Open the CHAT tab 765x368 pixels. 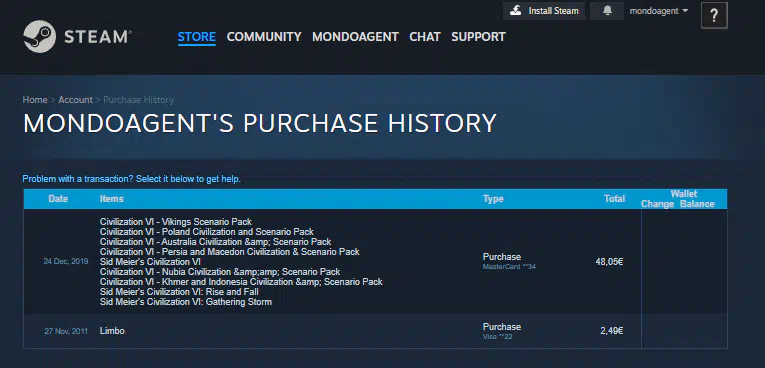[425, 37]
